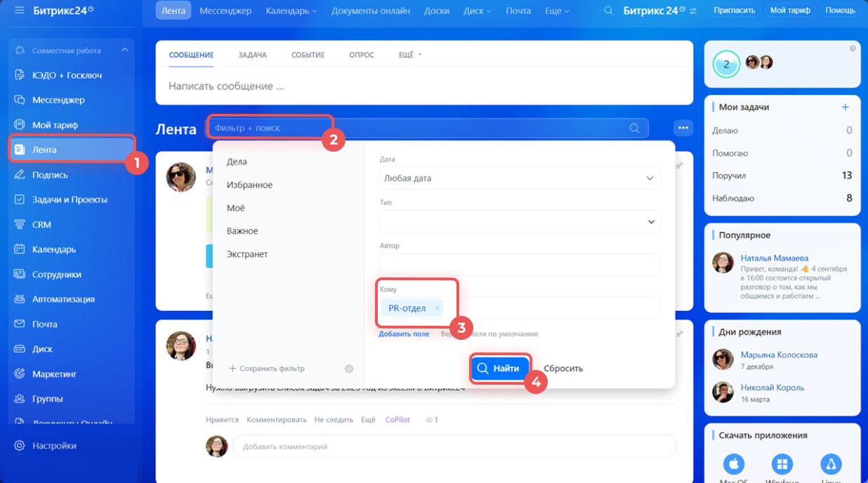This screenshot has width=868, height=483.
Task: Click the search magnifier in the top bar
Action: coord(609,11)
